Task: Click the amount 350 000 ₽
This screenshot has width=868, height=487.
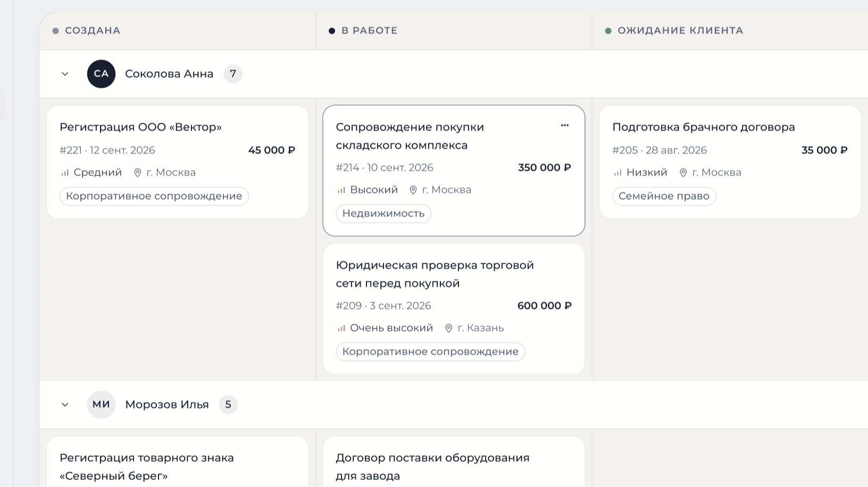Action: pyautogui.click(x=545, y=168)
